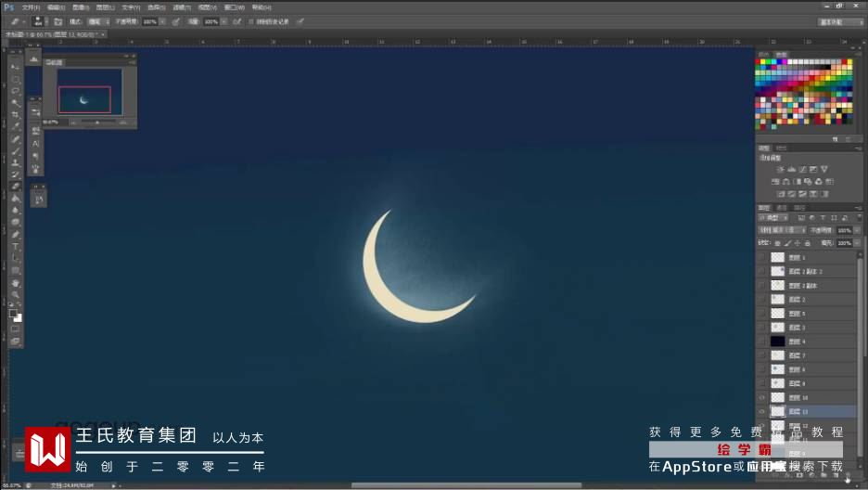Open the 编辑(E) menu
This screenshot has width=868, height=490.
(x=56, y=7)
